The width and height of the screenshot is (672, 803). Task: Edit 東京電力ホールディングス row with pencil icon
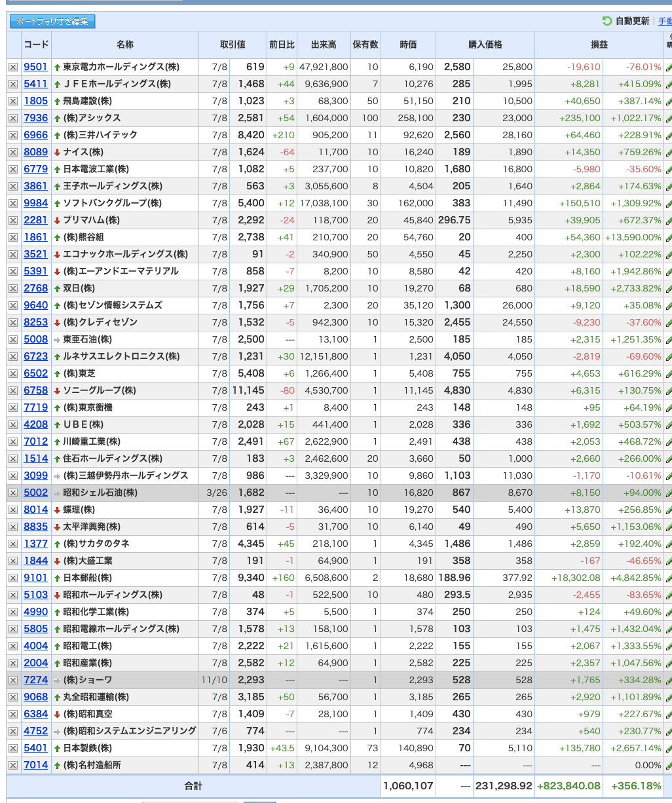pyautogui.click(x=669, y=67)
